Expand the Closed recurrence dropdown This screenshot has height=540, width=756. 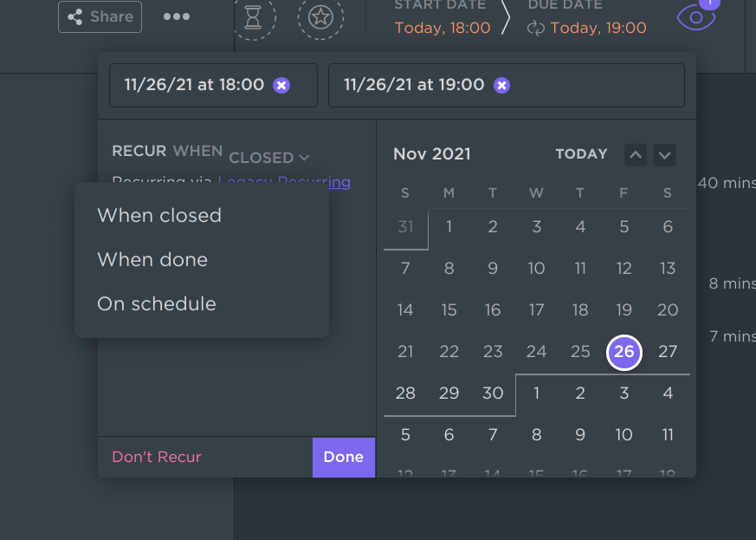point(269,158)
